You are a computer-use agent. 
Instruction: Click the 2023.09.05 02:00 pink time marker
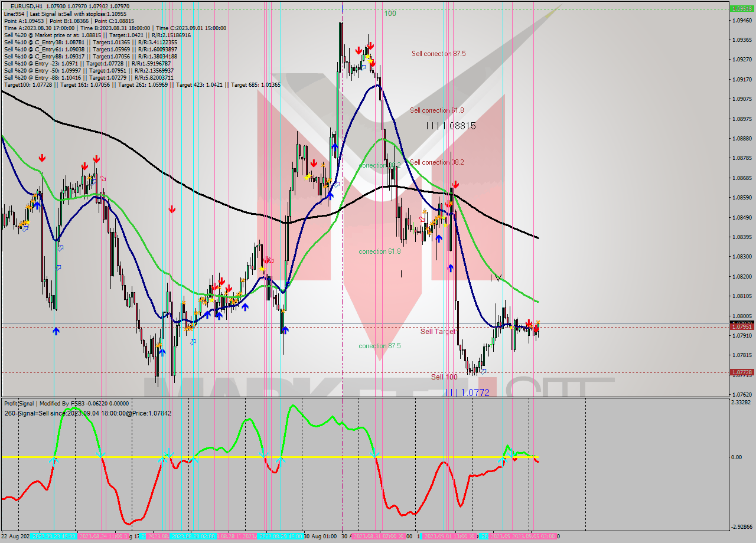tap(533, 536)
